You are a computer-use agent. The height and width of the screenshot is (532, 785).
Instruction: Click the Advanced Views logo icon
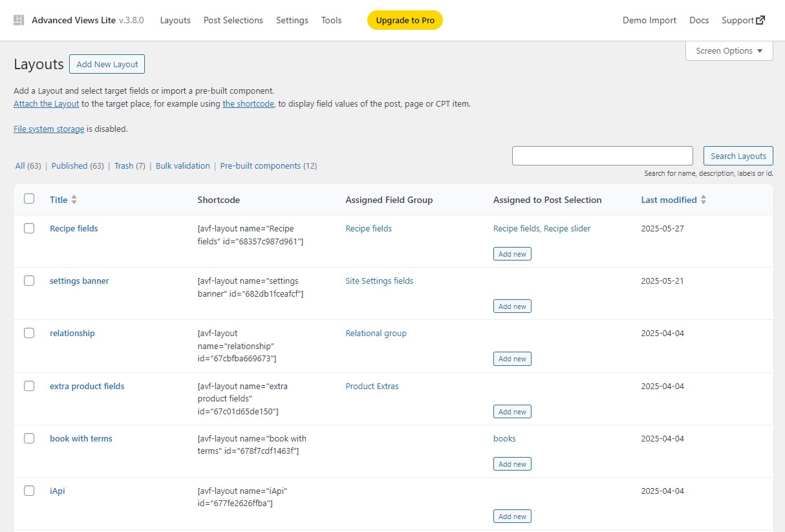[x=19, y=20]
